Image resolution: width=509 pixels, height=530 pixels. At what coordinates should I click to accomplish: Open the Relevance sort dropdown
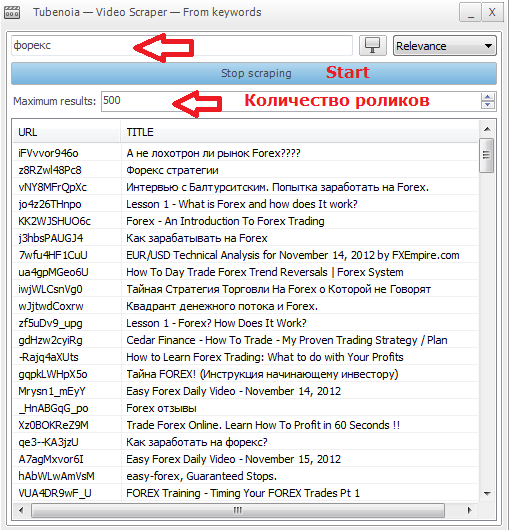click(x=444, y=46)
